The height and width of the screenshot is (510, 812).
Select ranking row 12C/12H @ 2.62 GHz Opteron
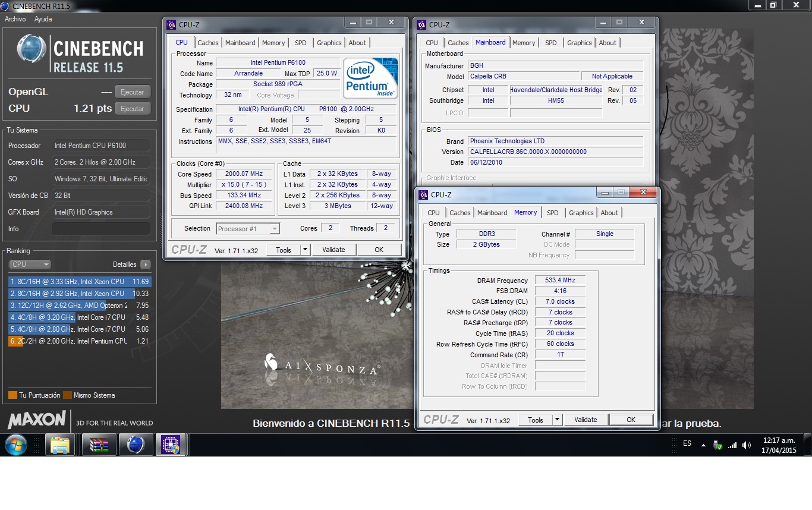click(x=80, y=306)
